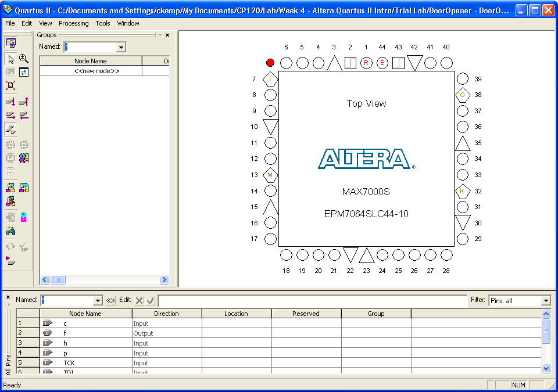558x392 pixels.
Task: Click the pin list scroll-up arrow
Action: point(546,314)
